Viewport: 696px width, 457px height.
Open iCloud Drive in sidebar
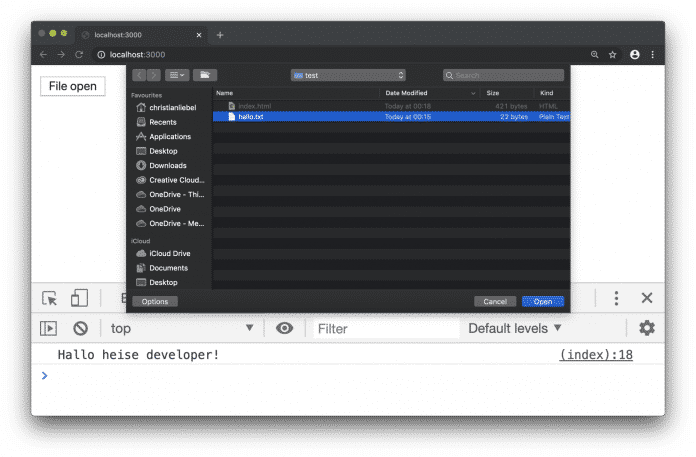click(163, 253)
